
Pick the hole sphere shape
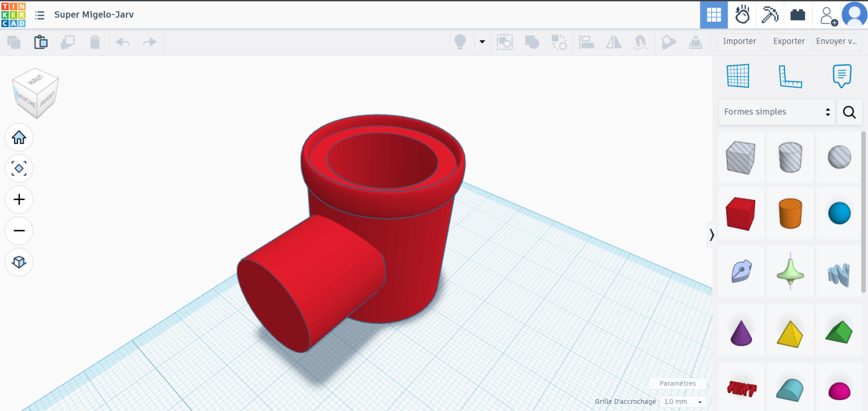click(x=839, y=157)
